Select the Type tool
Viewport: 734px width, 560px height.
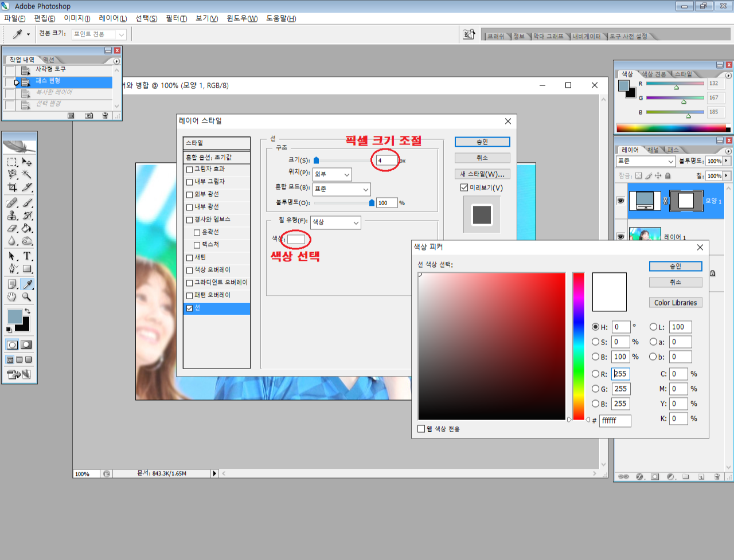pyautogui.click(x=26, y=256)
